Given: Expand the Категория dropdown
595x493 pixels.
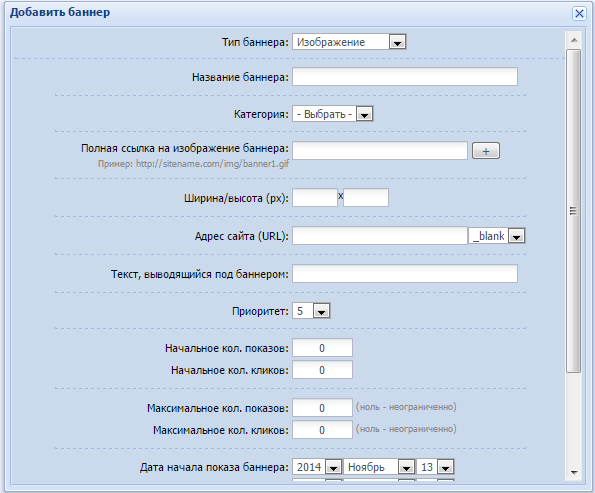Looking at the screenshot, I should [333, 114].
